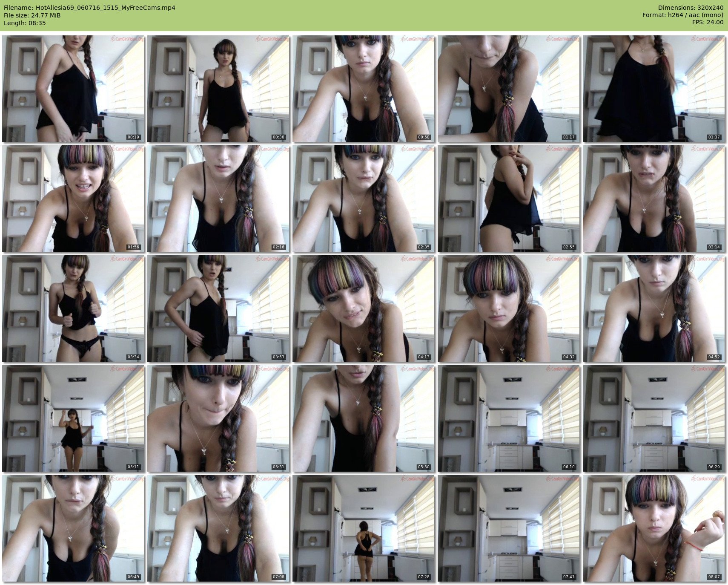Open the frame marked 04:13

pos(364,308)
